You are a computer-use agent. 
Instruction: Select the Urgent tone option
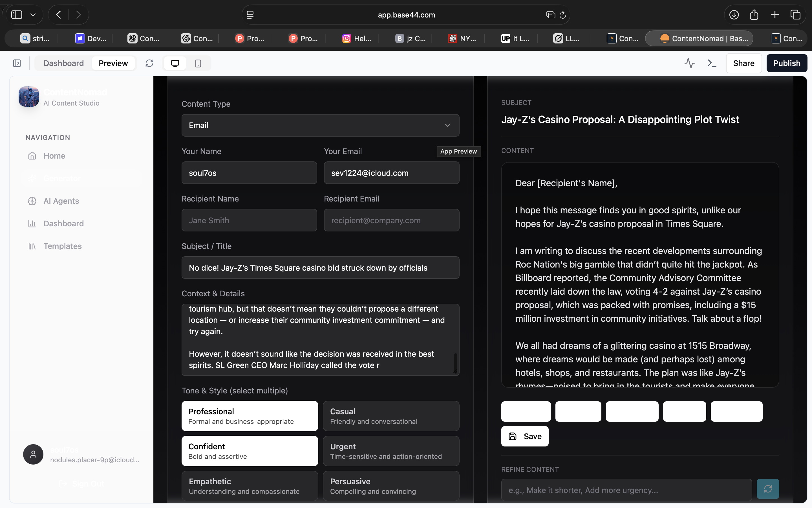click(391, 451)
